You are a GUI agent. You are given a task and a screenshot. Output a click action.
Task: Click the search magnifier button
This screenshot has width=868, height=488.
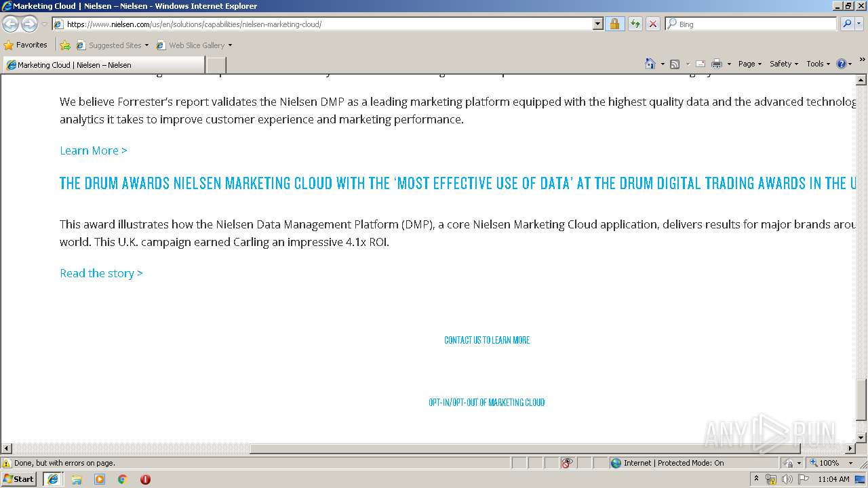click(846, 24)
